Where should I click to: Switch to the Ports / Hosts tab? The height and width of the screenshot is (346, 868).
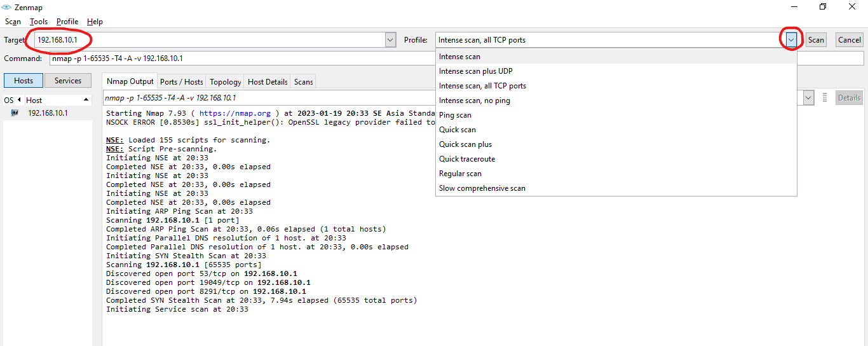coord(181,82)
